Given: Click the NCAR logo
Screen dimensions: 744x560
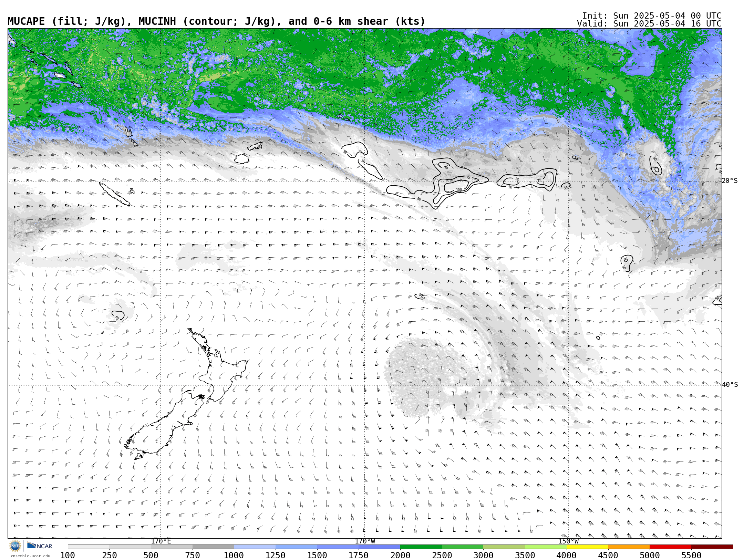Looking at the screenshot, I should (x=40, y=546).
